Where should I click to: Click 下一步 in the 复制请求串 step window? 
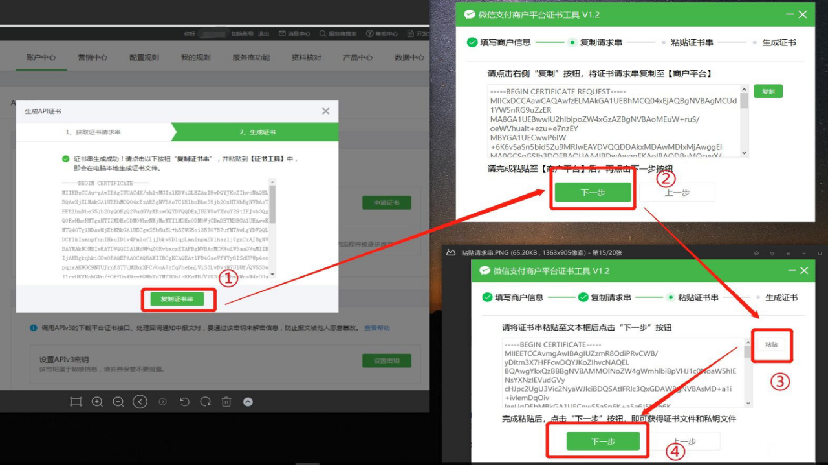point(592,193)
